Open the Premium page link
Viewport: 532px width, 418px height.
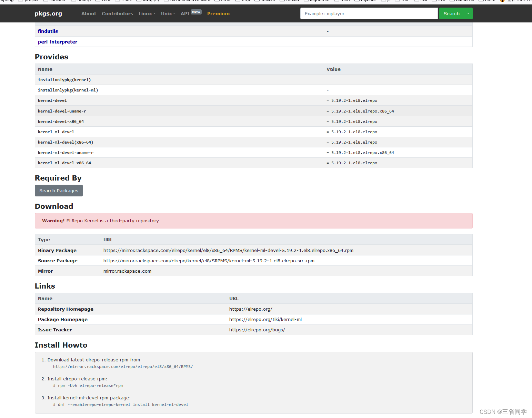coord(218,13)
